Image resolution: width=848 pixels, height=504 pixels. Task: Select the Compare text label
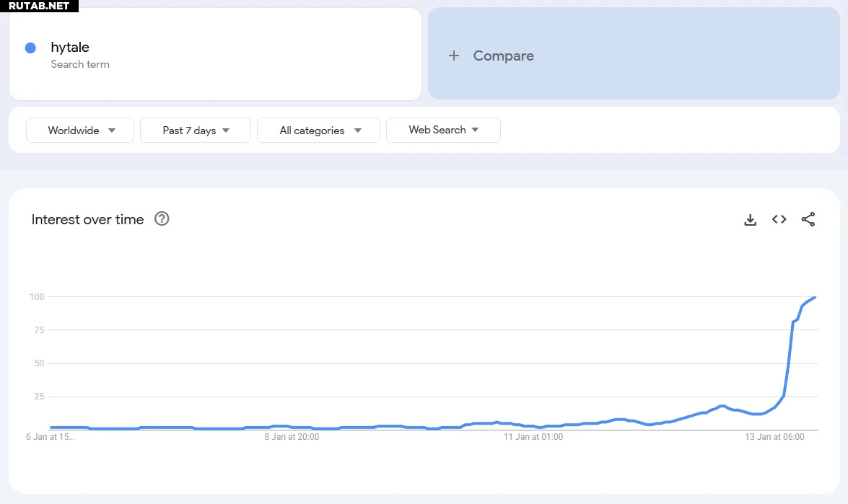[x=503, y=56]
